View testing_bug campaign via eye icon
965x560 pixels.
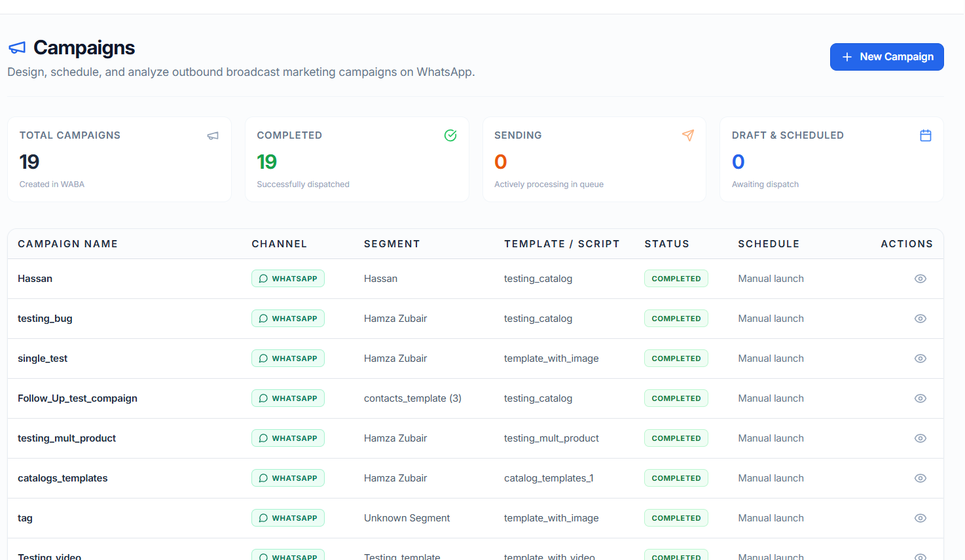click(920, 319)
